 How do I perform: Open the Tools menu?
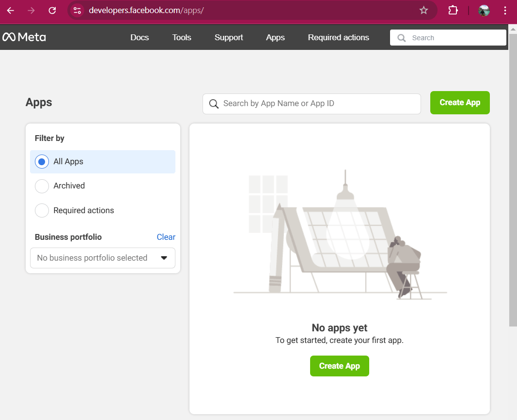[x=182, y=37]
